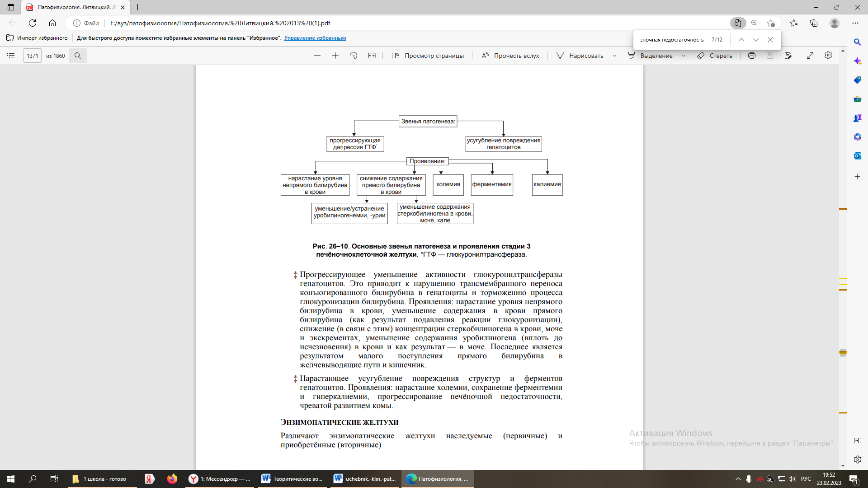Open Edge sidebar search
This screenshot has height=488, width=868.
[x=857, y=42]
